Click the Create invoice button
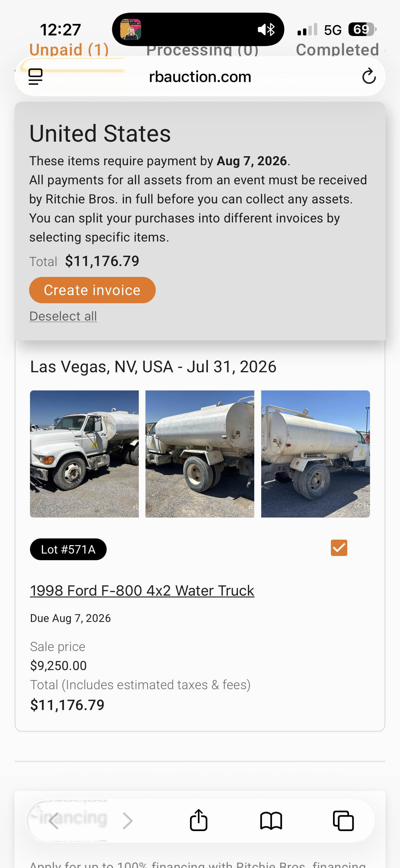The width and height of the screenshot is (400, 868). (x=92, y=290)
